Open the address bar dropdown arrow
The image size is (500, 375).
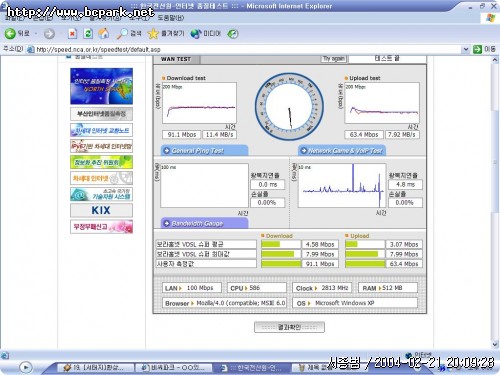[x=466, y=49]
